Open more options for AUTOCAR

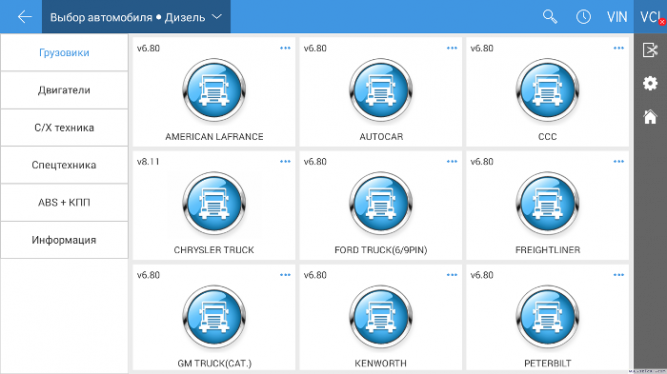coord(452,48)
